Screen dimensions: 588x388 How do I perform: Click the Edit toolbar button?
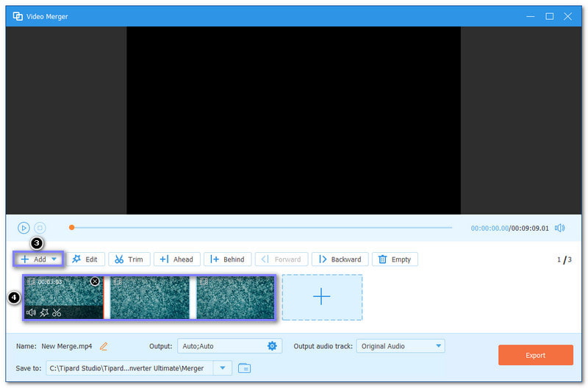pos(85,259)
